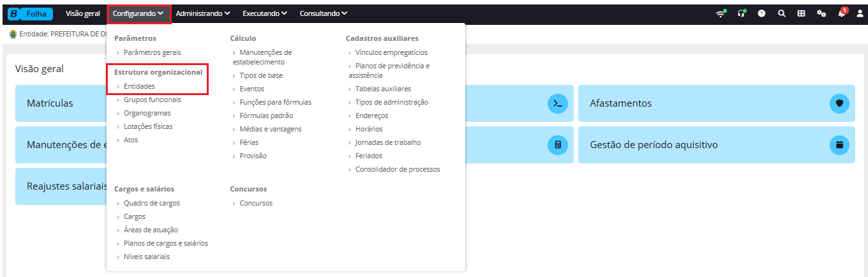Open the gears settings icon
868x277 pixels.
pyautogui.click(x=821, y=13)
